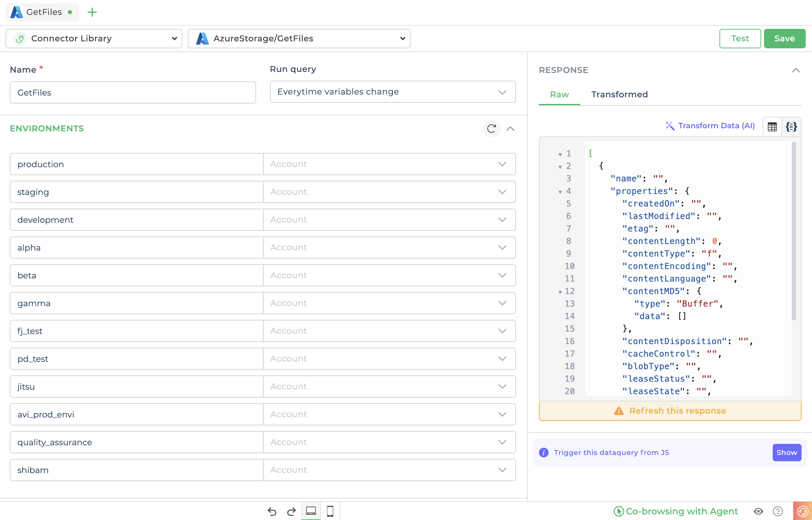Open Account dropdown for beta
This screenshot has height=520, width=812.
pyautogui.click(x=389, y=275)
